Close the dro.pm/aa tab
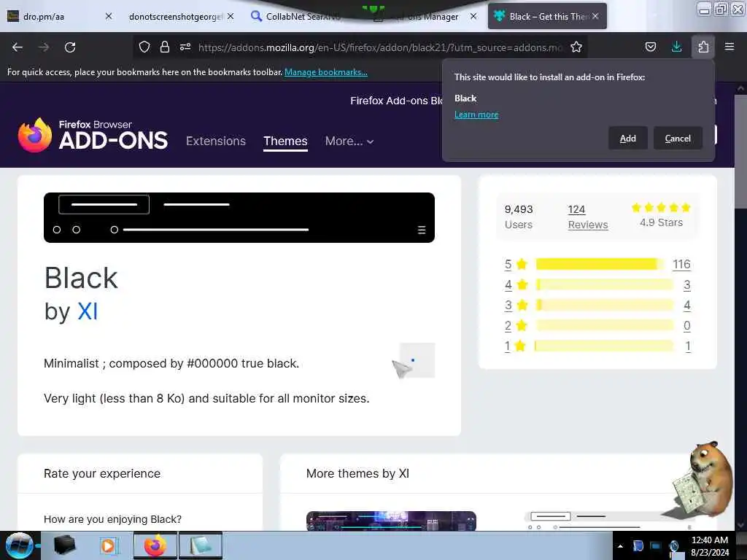Image resolution: width=747 pixels, height=560 pixels. coord(109,16)
